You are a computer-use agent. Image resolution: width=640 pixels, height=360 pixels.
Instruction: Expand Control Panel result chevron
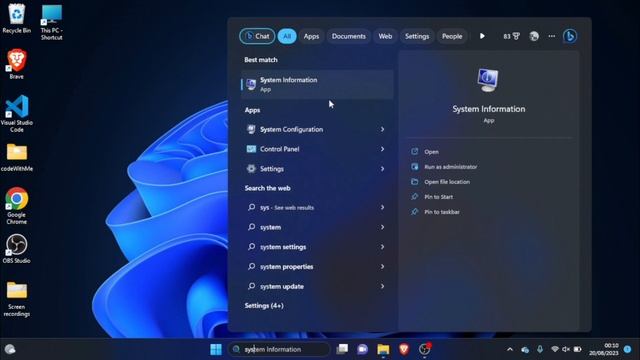(x=382, y=149)
